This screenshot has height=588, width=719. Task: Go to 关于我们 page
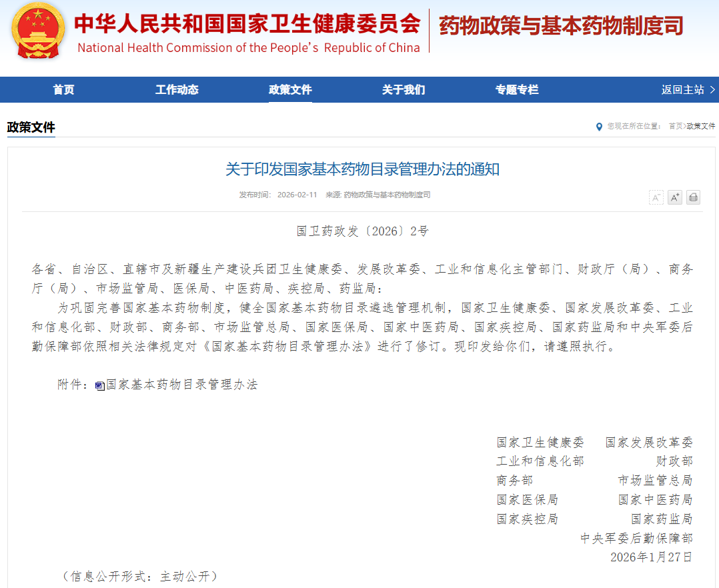click(x=404, y=90)
